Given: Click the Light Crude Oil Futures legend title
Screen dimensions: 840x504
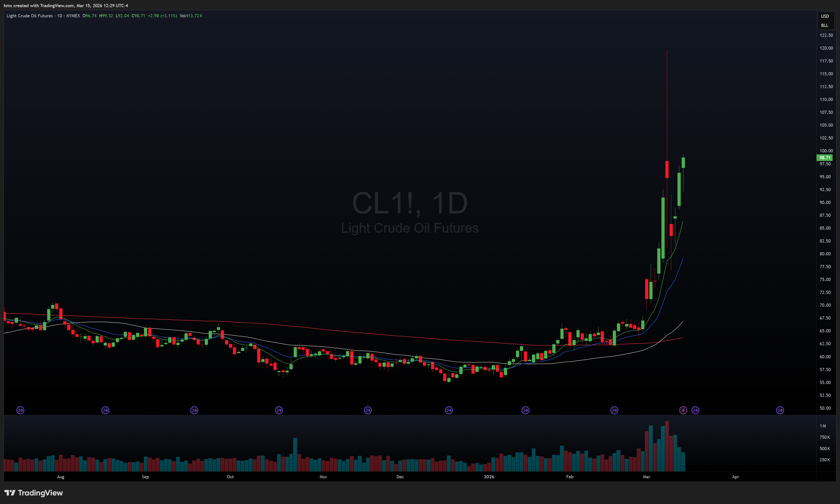Looking at the screenshot, I should (x=30, y=16).
